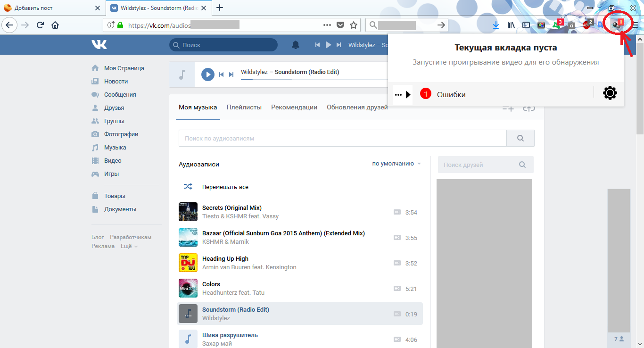
Task: Open Firefox downloads arrow
Action: point(495,25)
